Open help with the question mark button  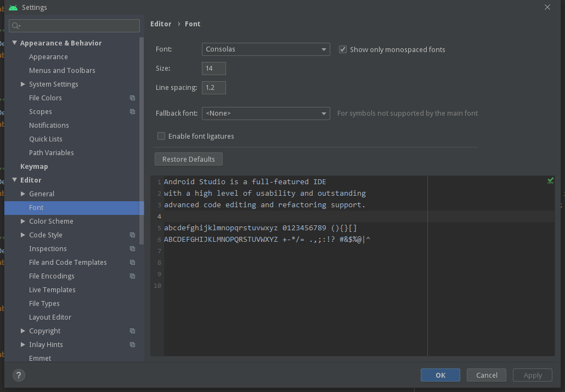19,376
